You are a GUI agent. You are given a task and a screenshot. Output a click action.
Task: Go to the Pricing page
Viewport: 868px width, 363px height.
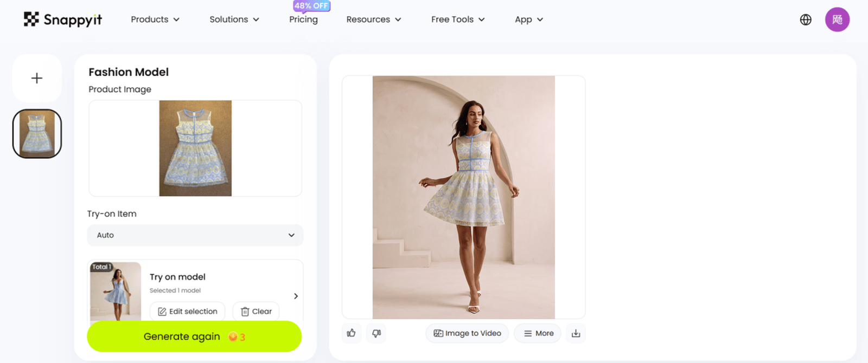[303, 20]
